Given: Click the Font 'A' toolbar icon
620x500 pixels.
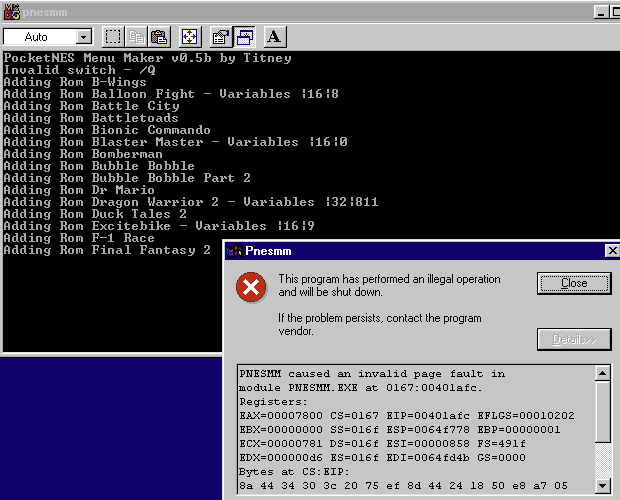Looking at the screenshot, I should pos(274,37).
